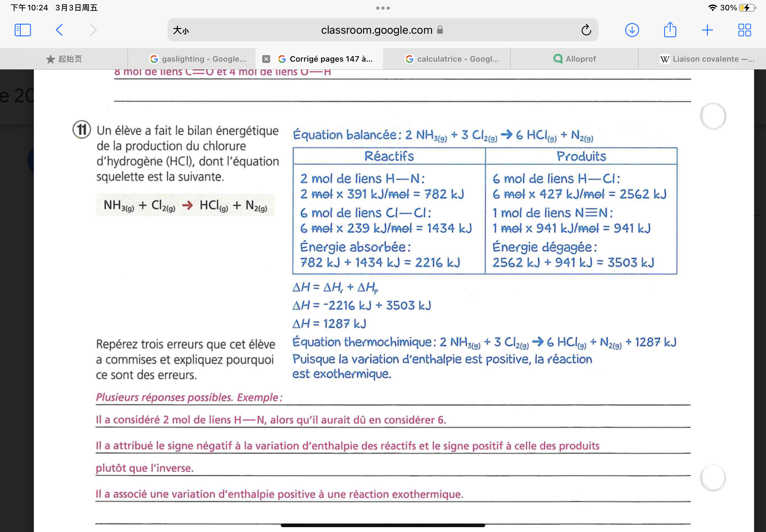Switch to the calculatrice Google tab
The width and height of the screenshot is (766, 532).
[452, 59]
